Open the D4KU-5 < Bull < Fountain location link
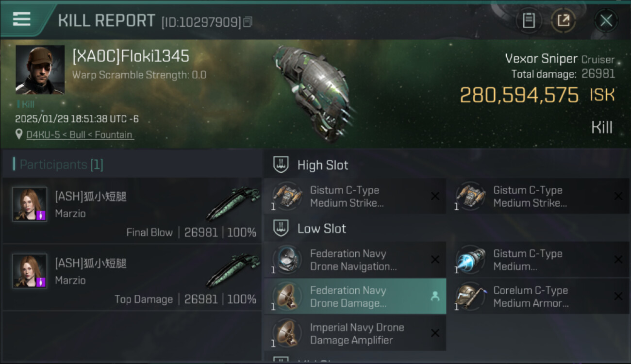631x364 pixels. point(80,135)
